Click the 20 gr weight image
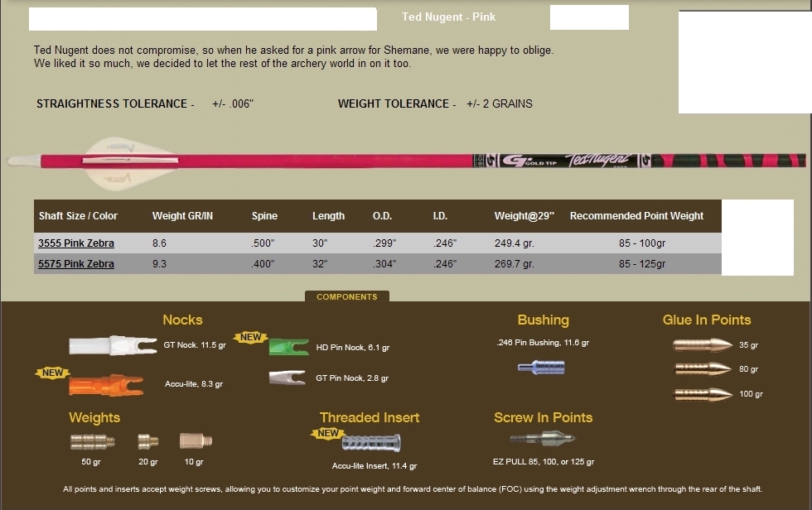Viewport: 812px width, 510px height. click(148, 441)
